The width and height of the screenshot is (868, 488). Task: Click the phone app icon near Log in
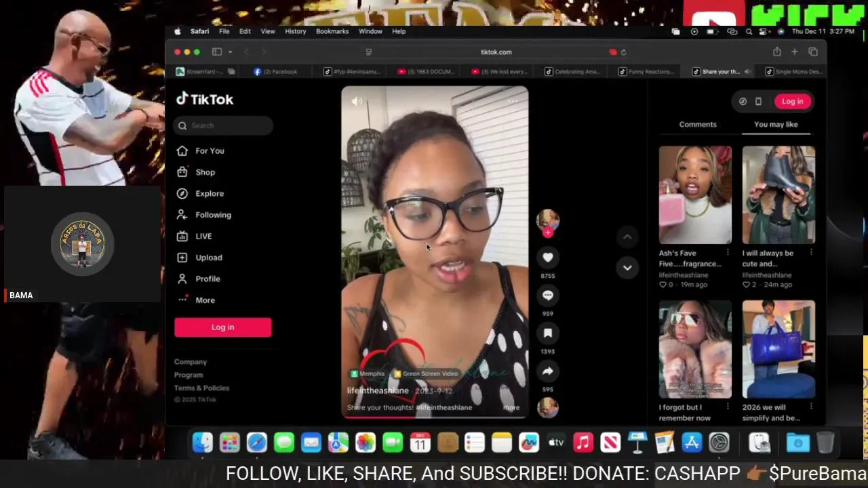coord(758,101)
